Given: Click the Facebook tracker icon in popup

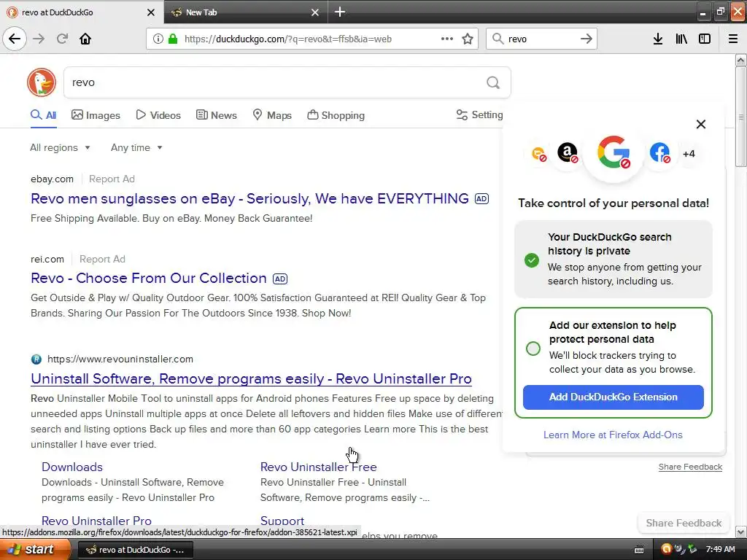Looking at the screenshot, I should point(659,153).
